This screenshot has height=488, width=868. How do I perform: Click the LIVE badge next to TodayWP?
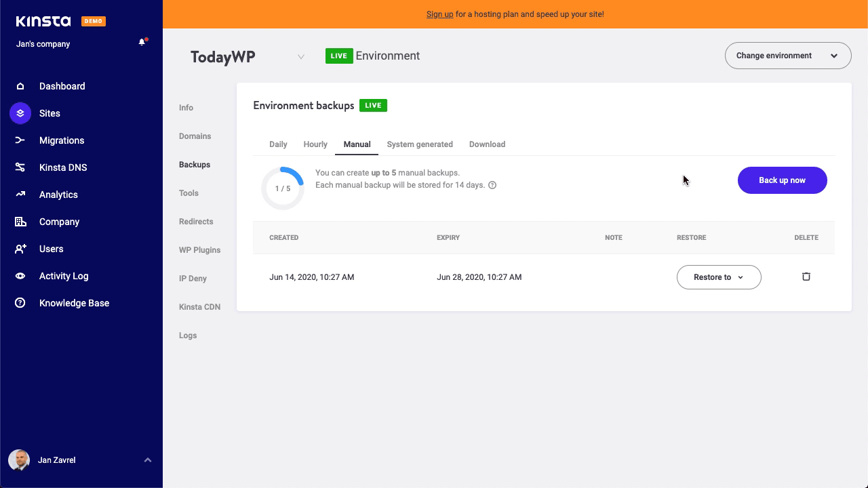tap(339, 56)
